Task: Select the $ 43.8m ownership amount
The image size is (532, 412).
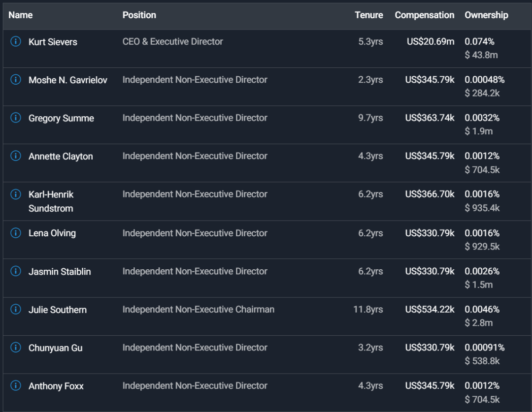Action: click(x=481, y=55)
